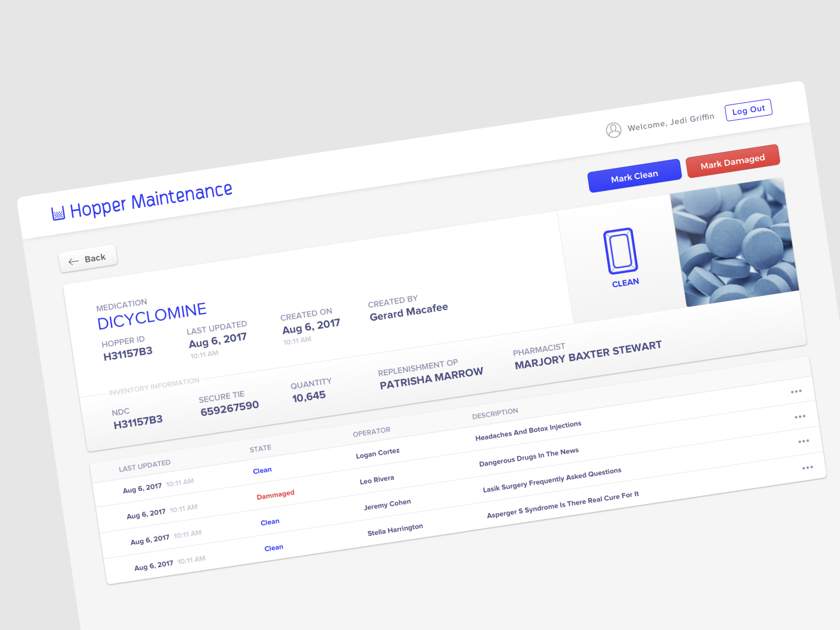Click operator name Leo Rivera
Viewport: 840px width, 630px height.
(x=376, y=480)
